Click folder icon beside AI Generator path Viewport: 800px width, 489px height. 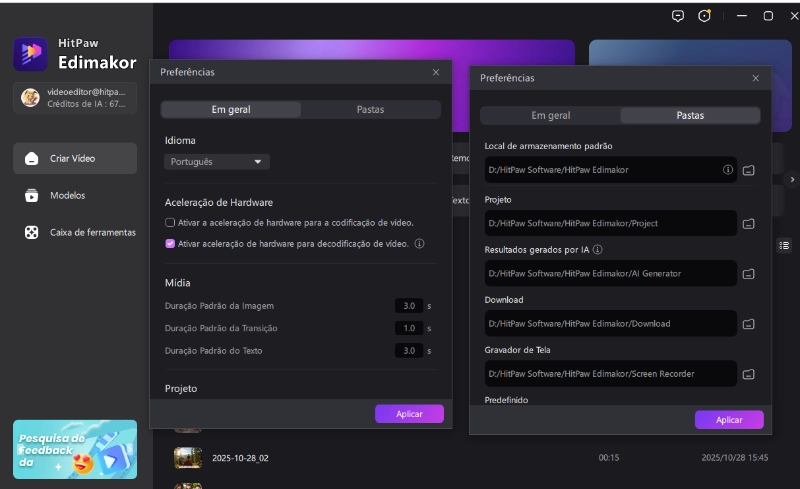[748, 273]
